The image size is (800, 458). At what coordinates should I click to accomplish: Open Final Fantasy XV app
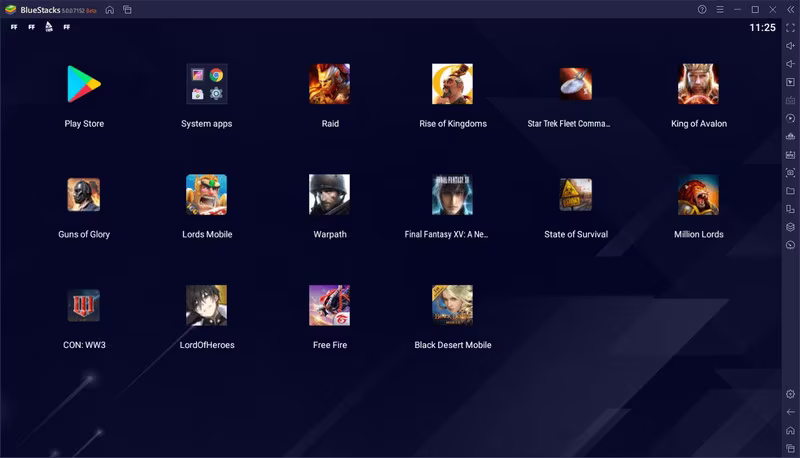453,194
